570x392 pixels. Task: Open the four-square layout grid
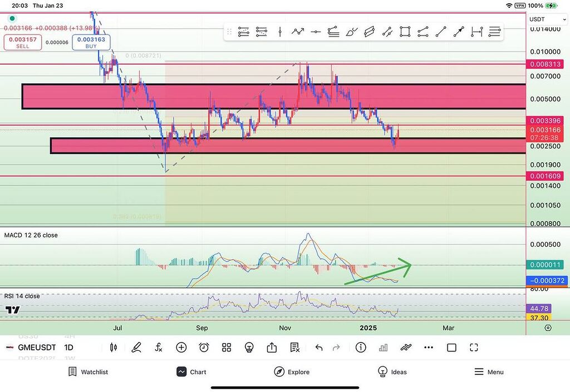227,348
